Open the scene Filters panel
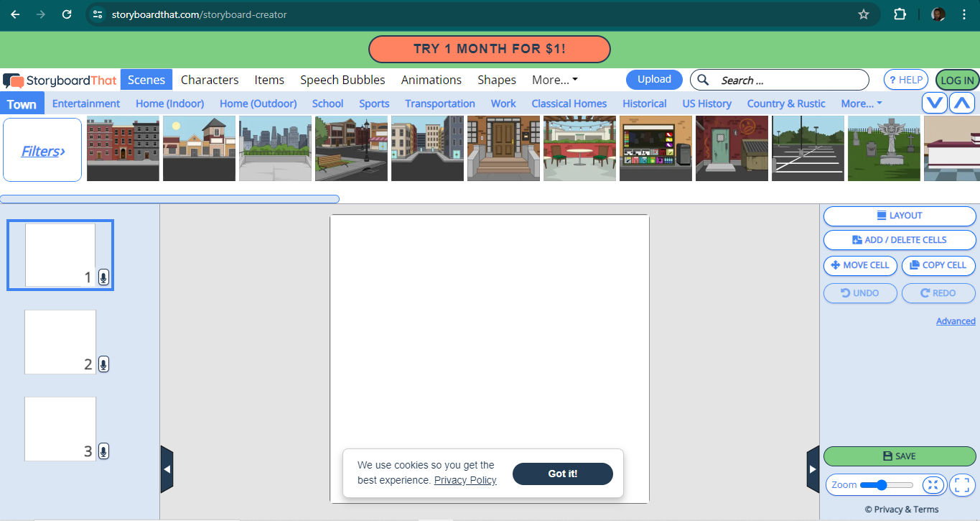 tap(42, 150)
